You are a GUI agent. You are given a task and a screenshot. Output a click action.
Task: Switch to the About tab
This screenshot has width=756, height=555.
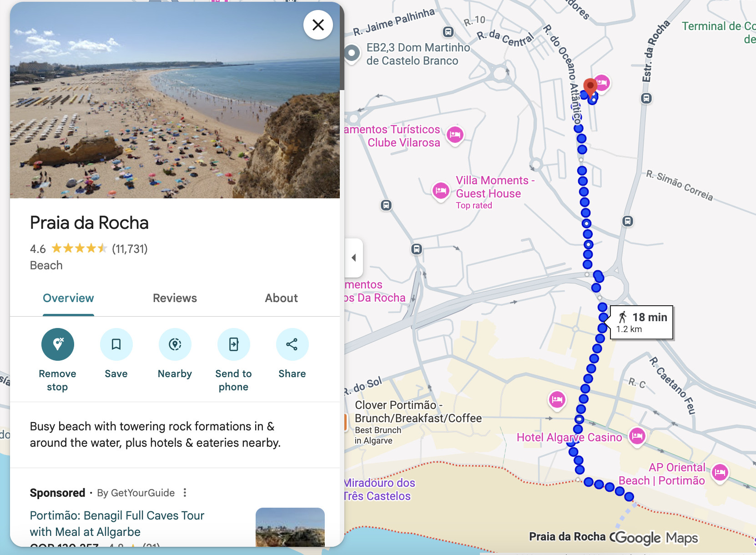tap(281, 298)
